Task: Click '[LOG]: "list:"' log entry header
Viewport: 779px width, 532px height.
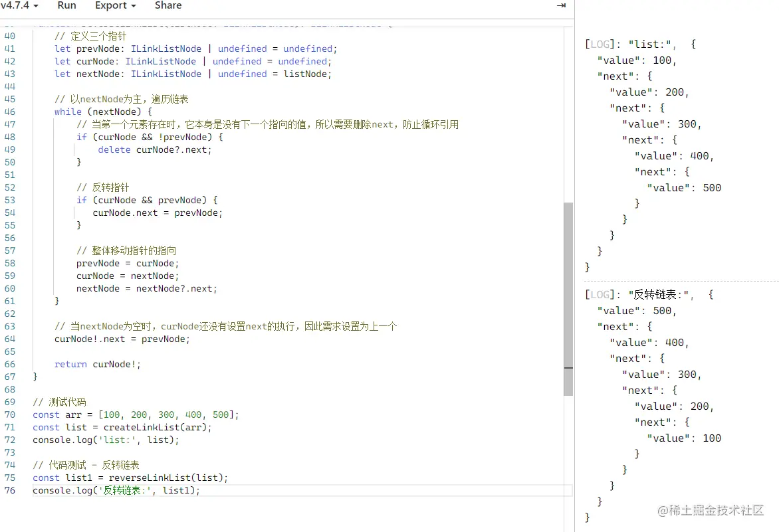Action: point(641,44)
